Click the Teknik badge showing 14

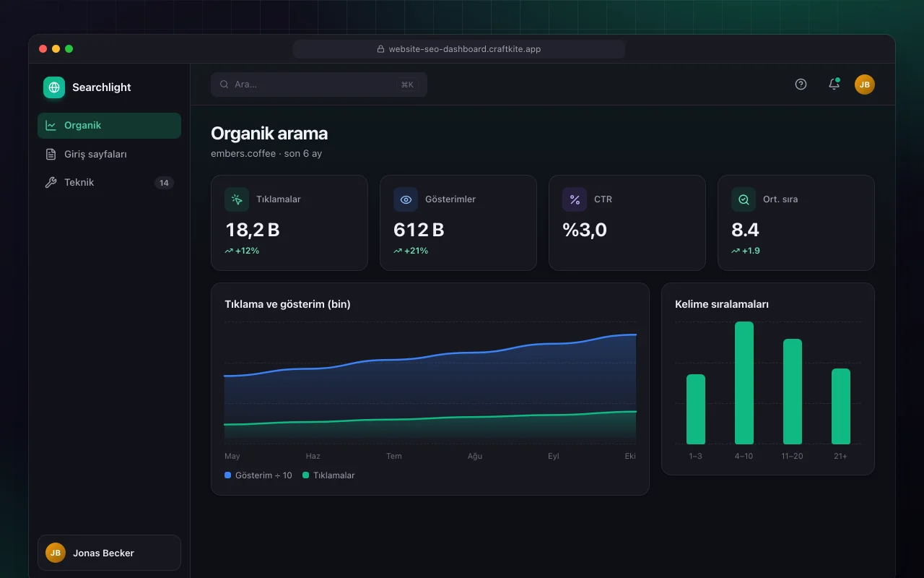164,183
